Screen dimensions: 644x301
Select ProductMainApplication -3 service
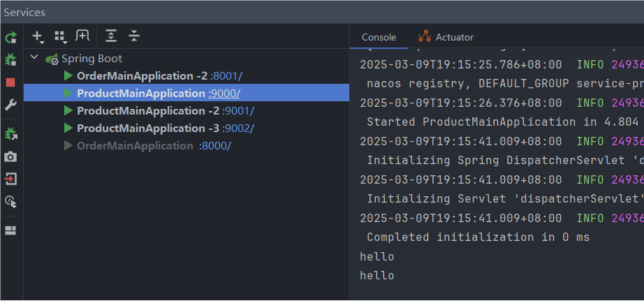tap(148, 129)
